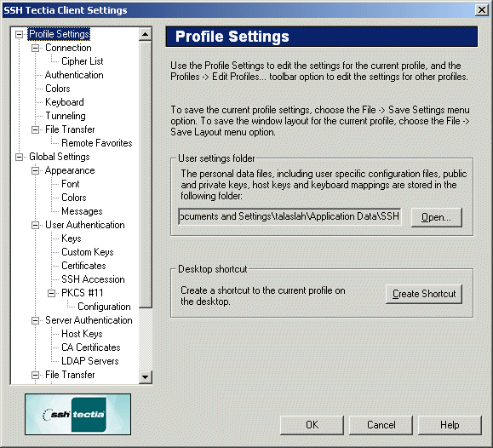
Task: Select Colors under Appearance
Action: 74,198
